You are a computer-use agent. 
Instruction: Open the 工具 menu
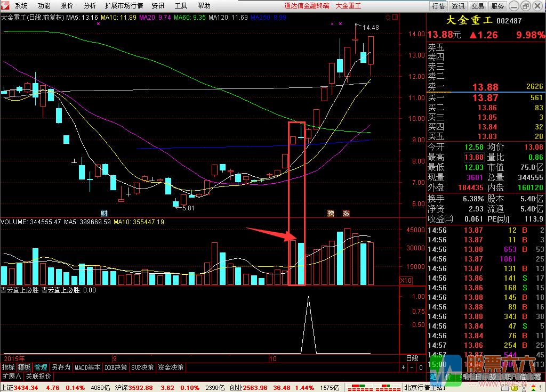181,5
